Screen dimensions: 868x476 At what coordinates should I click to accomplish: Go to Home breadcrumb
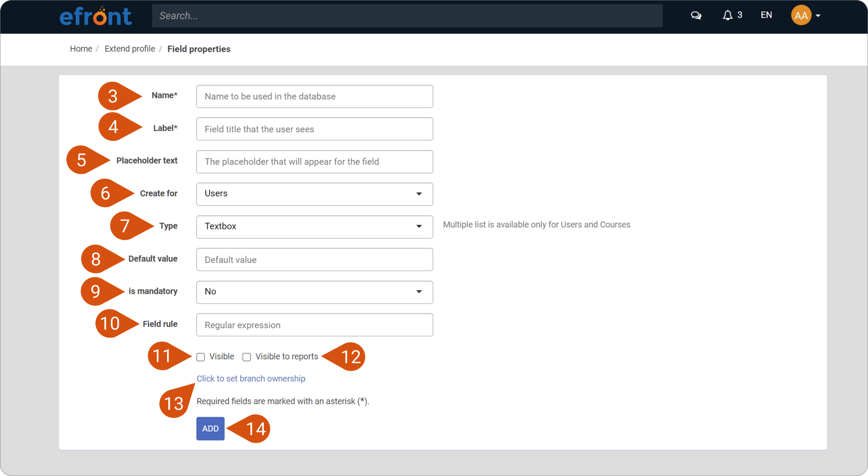pyautogui.click(x=81, y=49)
